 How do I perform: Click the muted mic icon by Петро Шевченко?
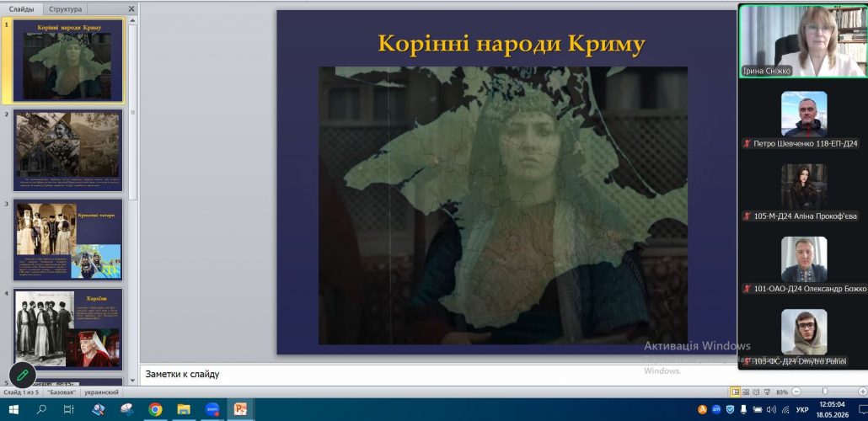click(747, 144)
